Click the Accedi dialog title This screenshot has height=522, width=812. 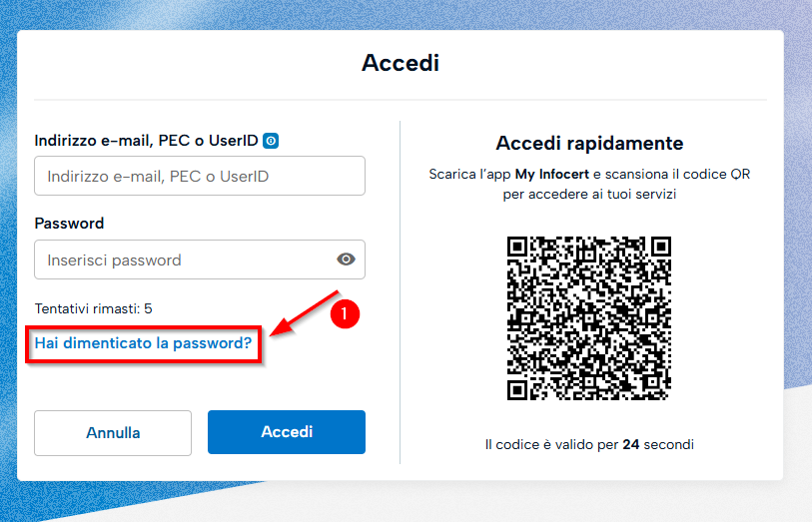point(401,64)
